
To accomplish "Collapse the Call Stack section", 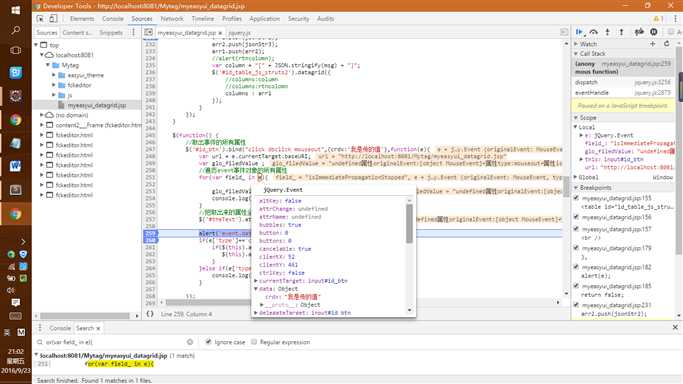I will [x=576, y=54].
